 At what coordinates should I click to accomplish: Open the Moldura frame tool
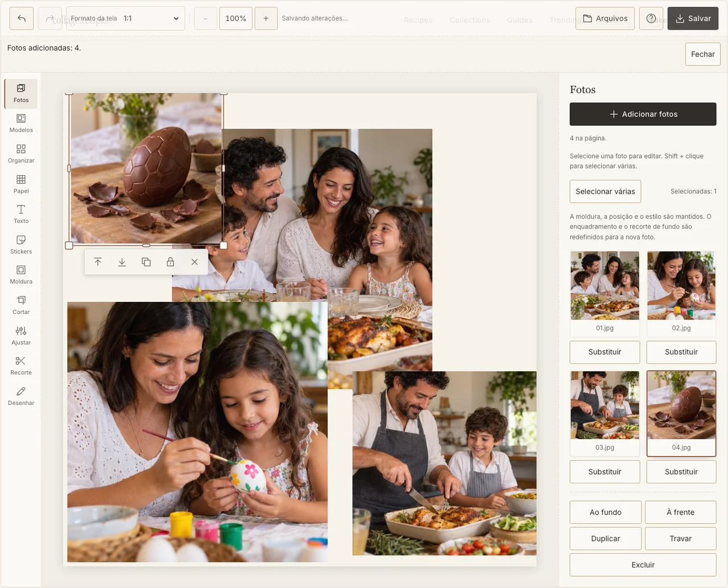coord(21,275)
